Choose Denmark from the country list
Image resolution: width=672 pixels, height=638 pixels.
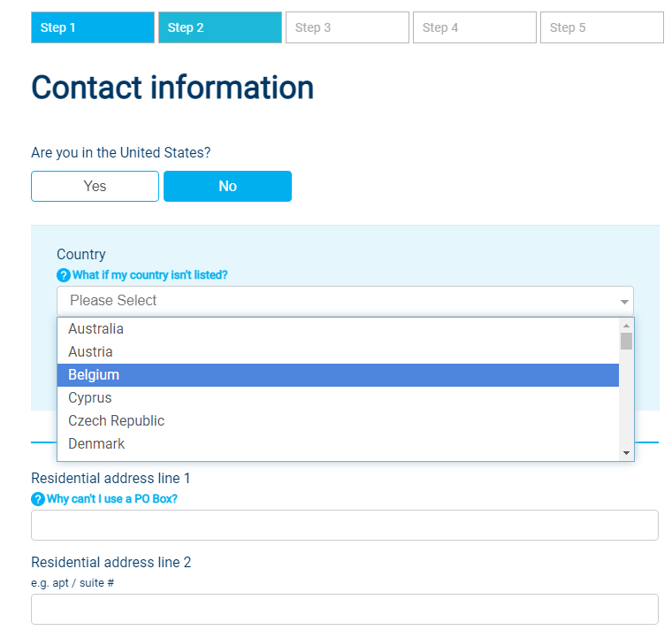[x=96, y=444]
